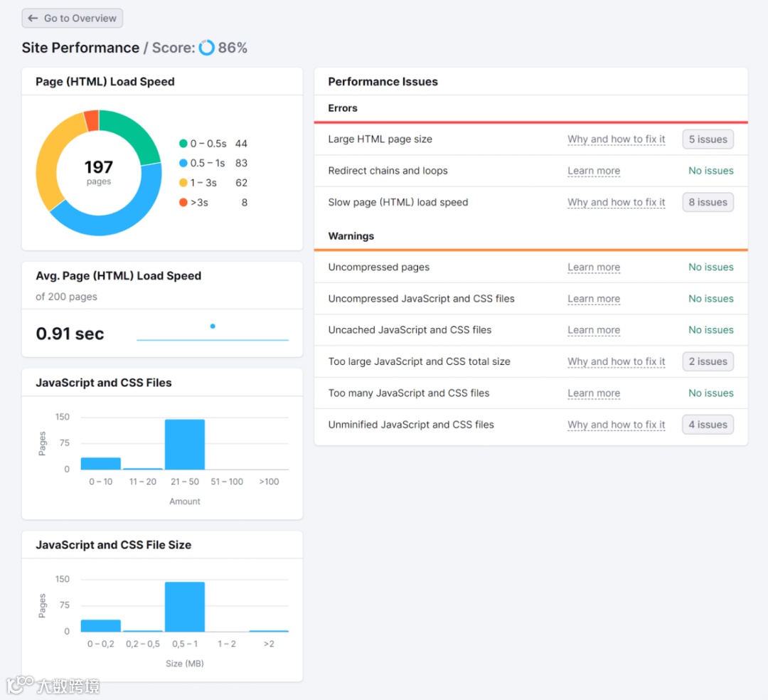768x700 pixels.
Task: Click the small orange donut chart segment
Action: (92, 120)
